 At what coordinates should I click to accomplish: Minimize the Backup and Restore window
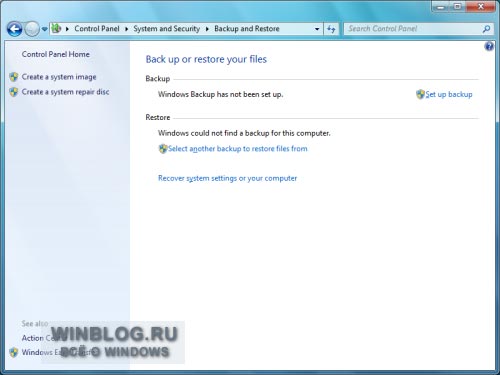pos(441,7)
